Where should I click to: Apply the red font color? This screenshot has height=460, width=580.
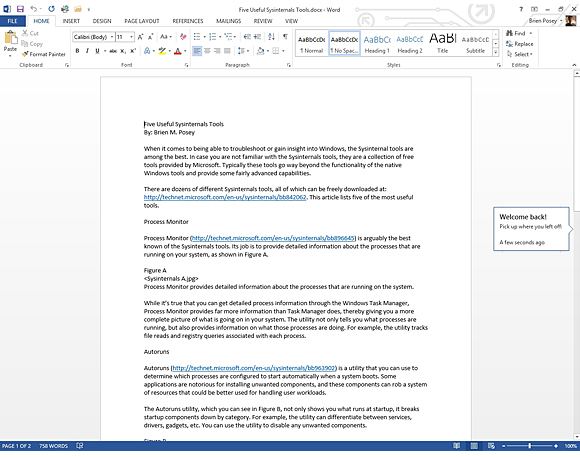tap(178, 51)
